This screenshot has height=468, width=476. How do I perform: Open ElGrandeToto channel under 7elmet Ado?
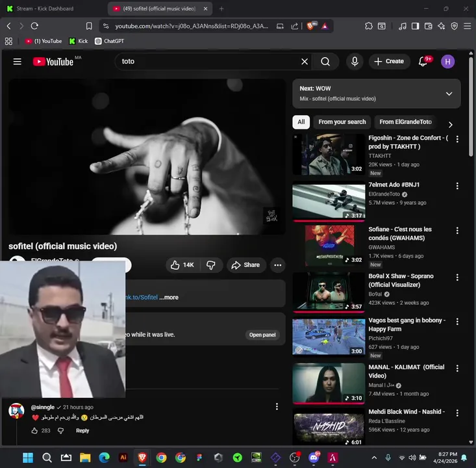384,194
